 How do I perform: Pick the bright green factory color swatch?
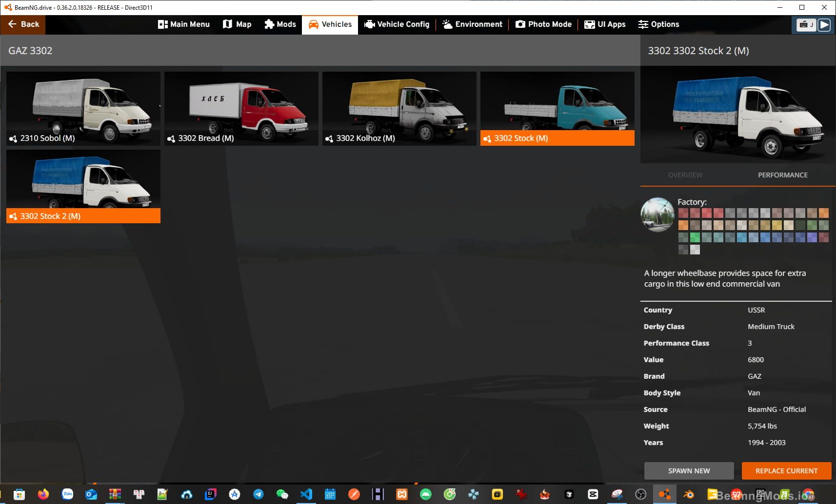tap(695, 237)
